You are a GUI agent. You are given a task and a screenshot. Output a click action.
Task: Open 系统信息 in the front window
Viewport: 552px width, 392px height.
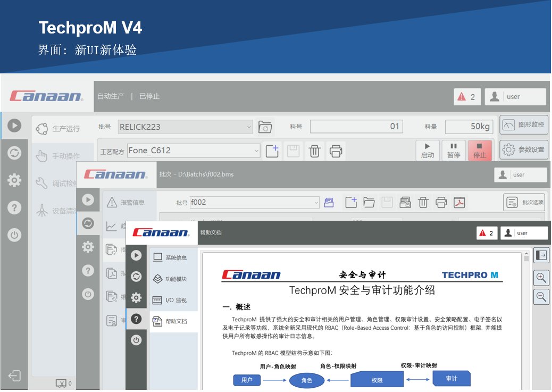173,258
